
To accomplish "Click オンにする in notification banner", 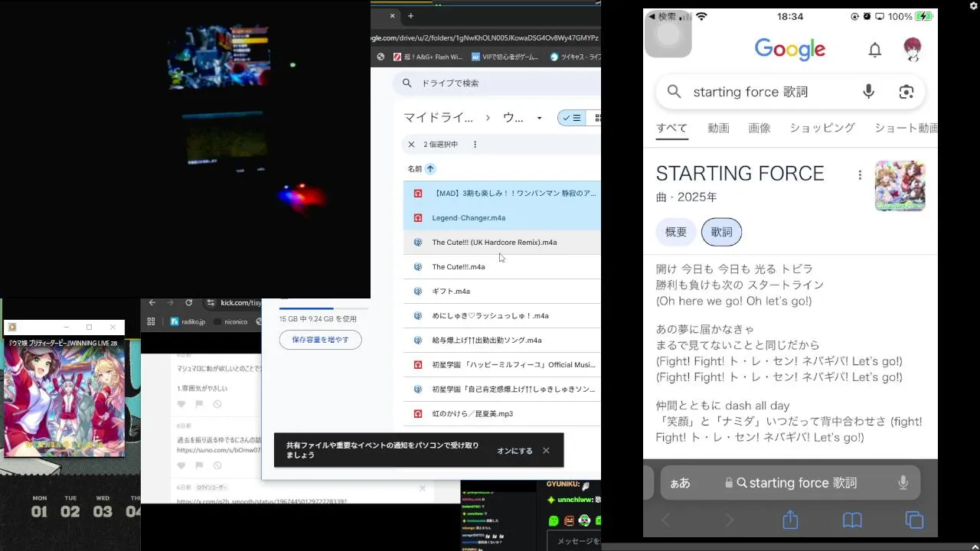I will click(x=514, y=451).
